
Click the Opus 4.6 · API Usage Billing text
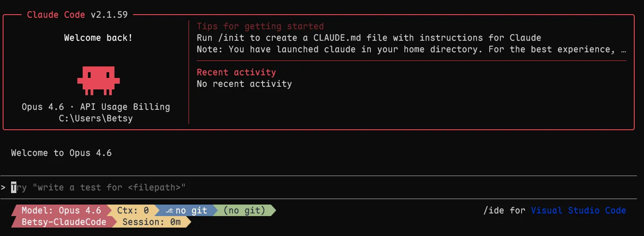(x=95, y=107)
